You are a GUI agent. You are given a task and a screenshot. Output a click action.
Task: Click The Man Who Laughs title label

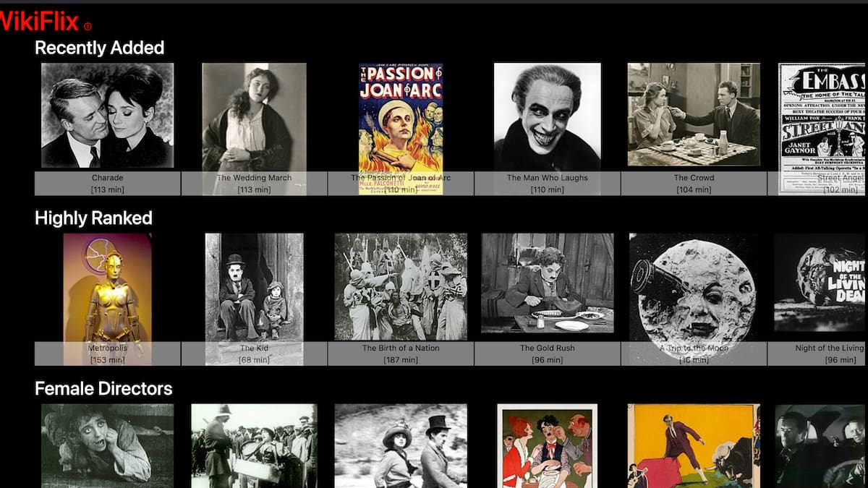tap(547, 178)
